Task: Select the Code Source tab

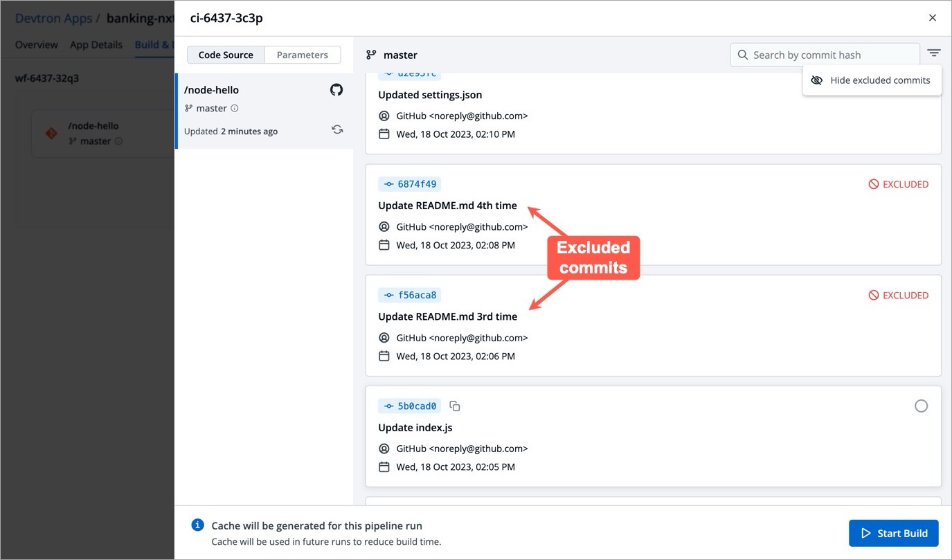Action: 226,55
